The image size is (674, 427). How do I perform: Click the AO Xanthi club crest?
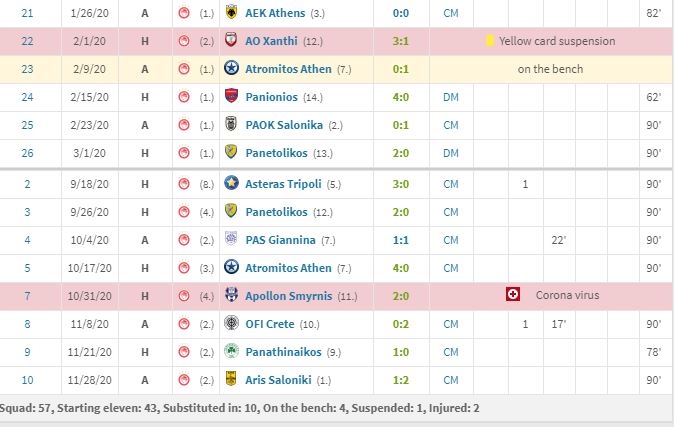231,40
